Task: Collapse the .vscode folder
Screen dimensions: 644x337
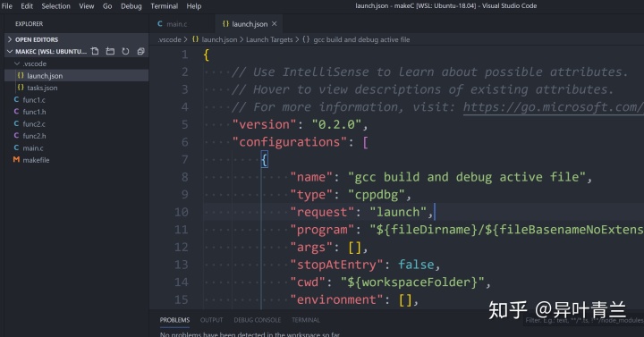Action: 17,63
